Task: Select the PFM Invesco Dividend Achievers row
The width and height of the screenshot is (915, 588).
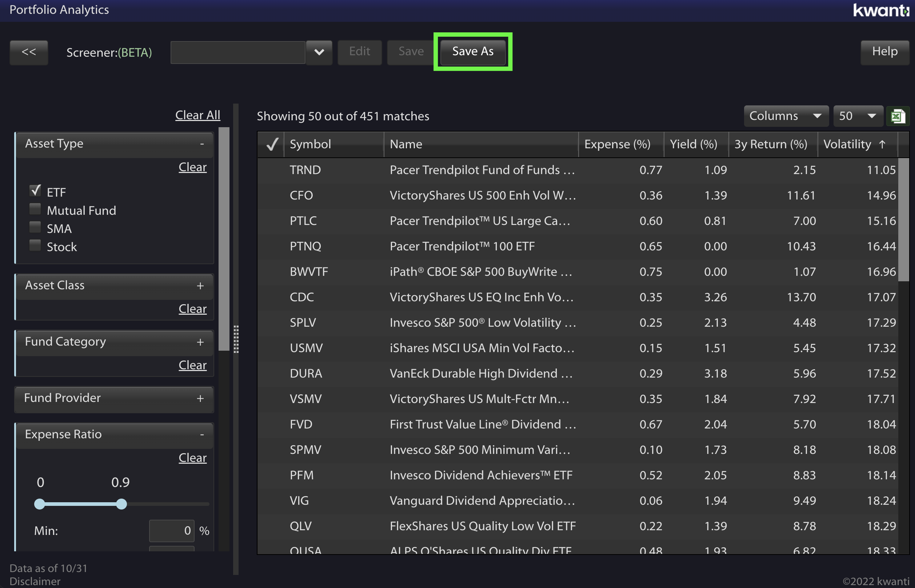Action: tap(577, 475)
